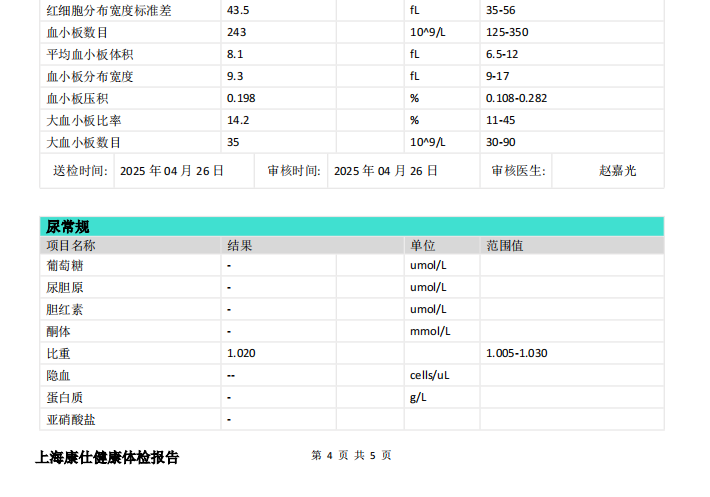Select the 血小板压积 value 0.198
The width and height of the screenshot is (710, 497).
pyautogui.click(x=241, y=98)
